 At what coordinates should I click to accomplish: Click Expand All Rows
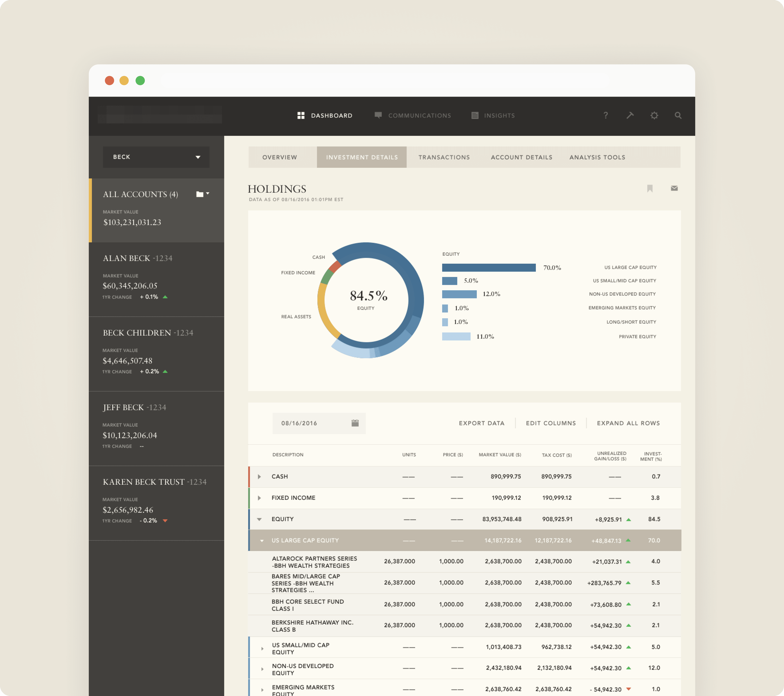point(628,423)
